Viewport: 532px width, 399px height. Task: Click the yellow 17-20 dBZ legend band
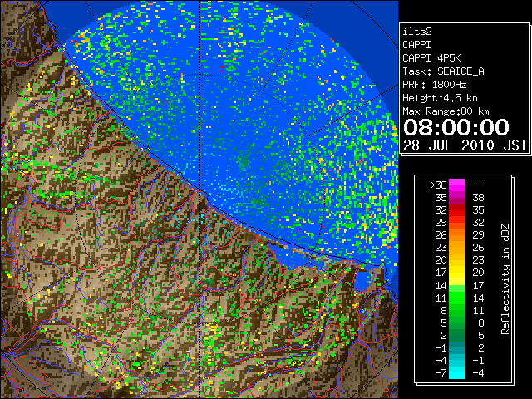click(x=457, y=273)
